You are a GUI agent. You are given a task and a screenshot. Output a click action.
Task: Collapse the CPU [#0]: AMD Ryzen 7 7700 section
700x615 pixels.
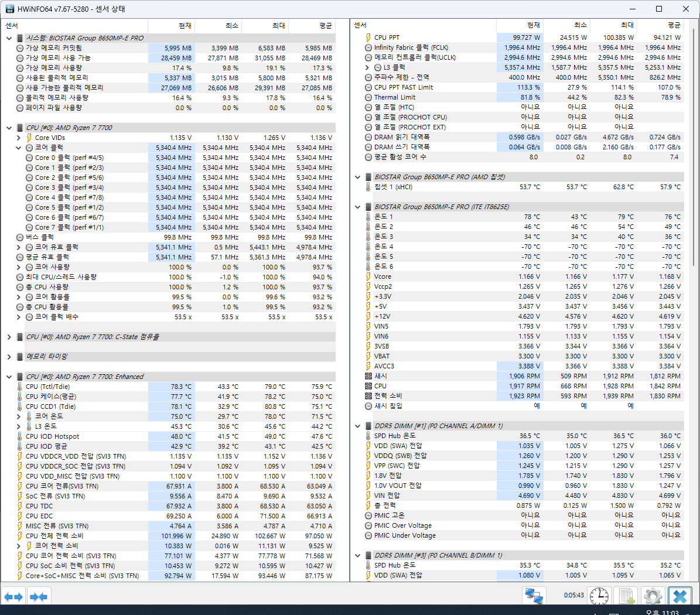tap(9, 128)
